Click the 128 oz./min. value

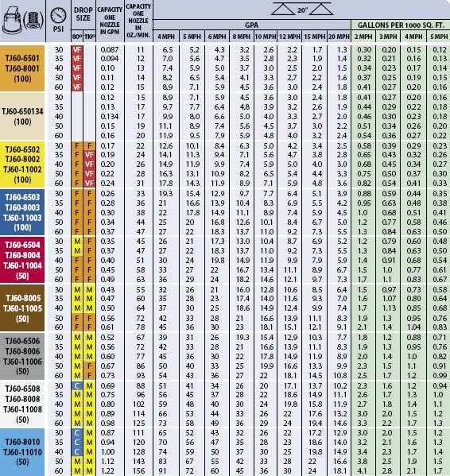(x=139, y=451)
